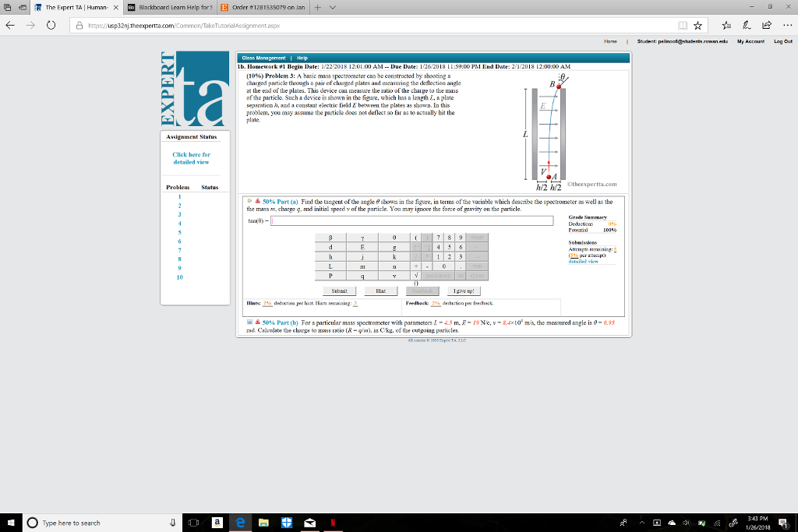Submit the tan(θ) answer

(x=339, y=291)
